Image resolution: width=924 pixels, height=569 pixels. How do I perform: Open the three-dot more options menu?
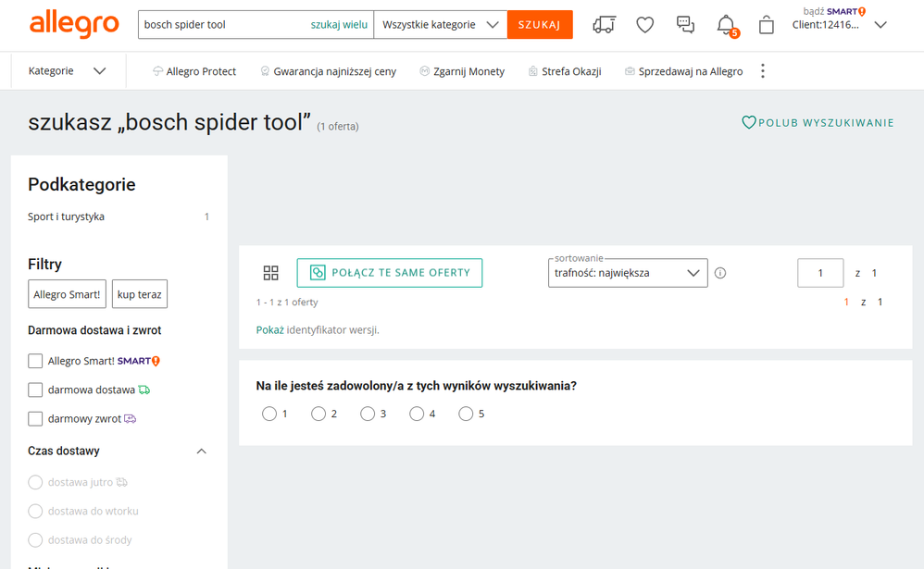[763, 71]
